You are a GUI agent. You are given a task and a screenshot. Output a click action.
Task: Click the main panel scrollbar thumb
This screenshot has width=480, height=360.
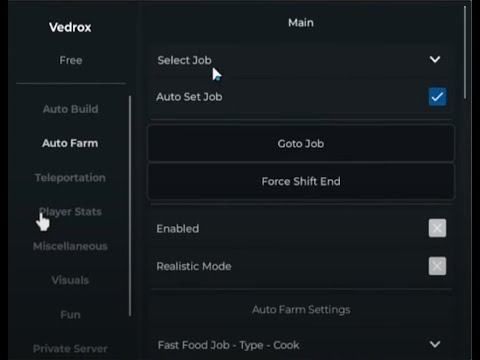point(465,52)
